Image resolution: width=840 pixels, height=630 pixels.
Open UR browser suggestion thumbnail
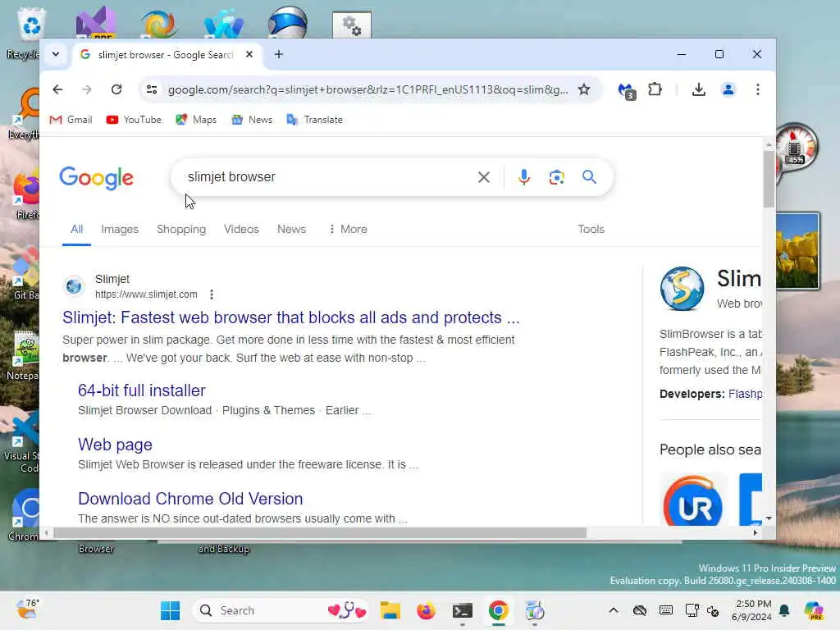[693, 500]
